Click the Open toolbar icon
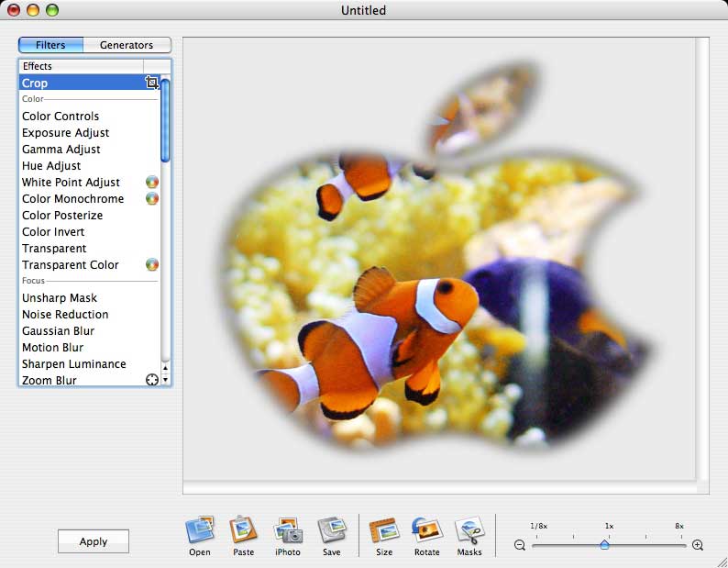 [200, 531]
